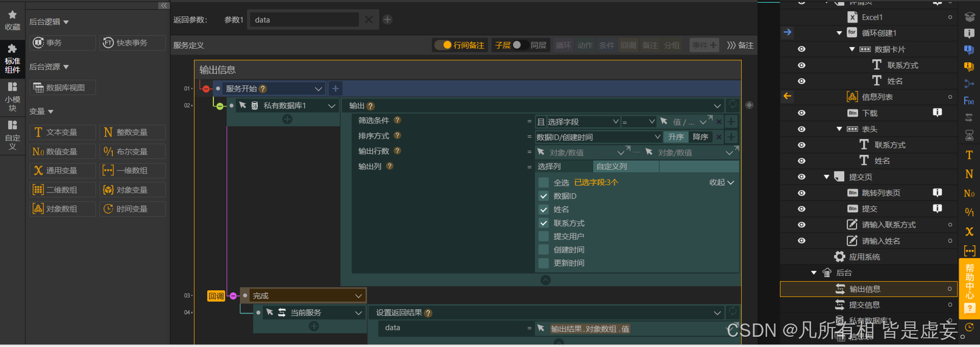
Task: Click the 条件 toolbar item
Action: coord(606,45)
